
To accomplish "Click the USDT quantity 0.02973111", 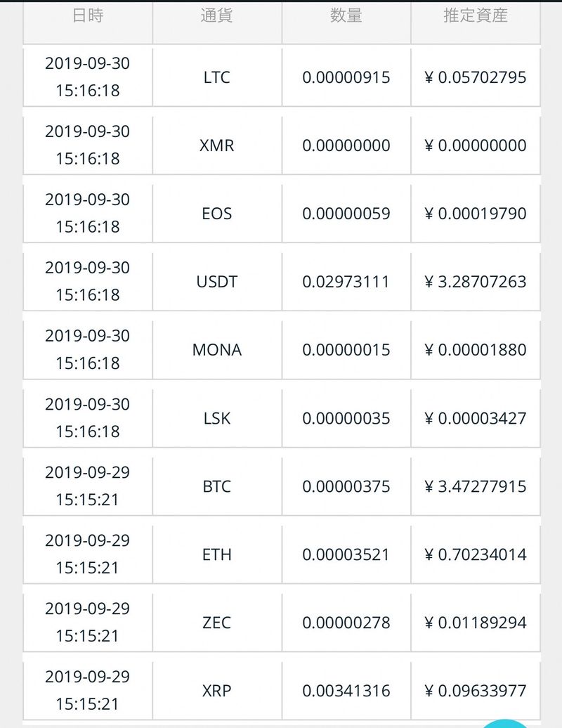I will (346, 282).
